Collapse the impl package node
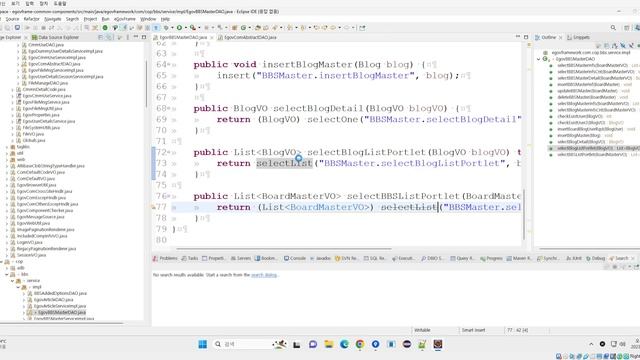Screen dimensions: 640x360 click(18, 287)
